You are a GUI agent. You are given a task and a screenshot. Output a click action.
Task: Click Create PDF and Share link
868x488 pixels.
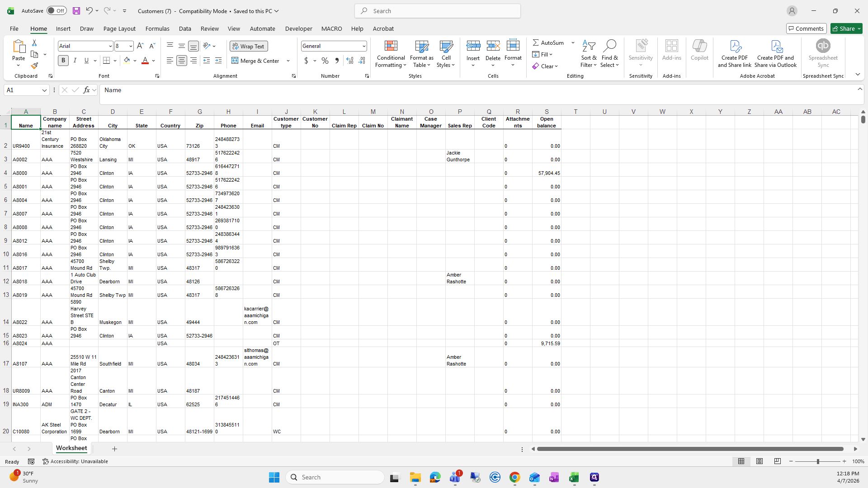click(735, 54)
